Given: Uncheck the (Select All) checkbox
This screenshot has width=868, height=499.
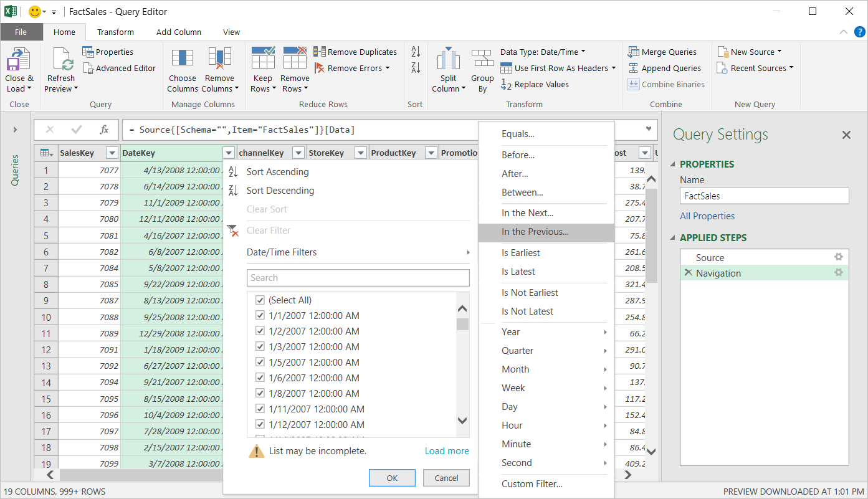Looking at the screenshot, I should (260, 300).
